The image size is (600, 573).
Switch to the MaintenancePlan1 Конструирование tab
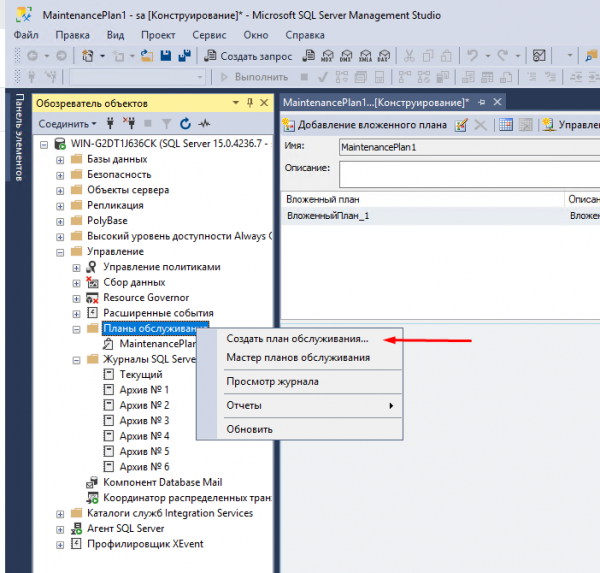(x=376, y=103)
